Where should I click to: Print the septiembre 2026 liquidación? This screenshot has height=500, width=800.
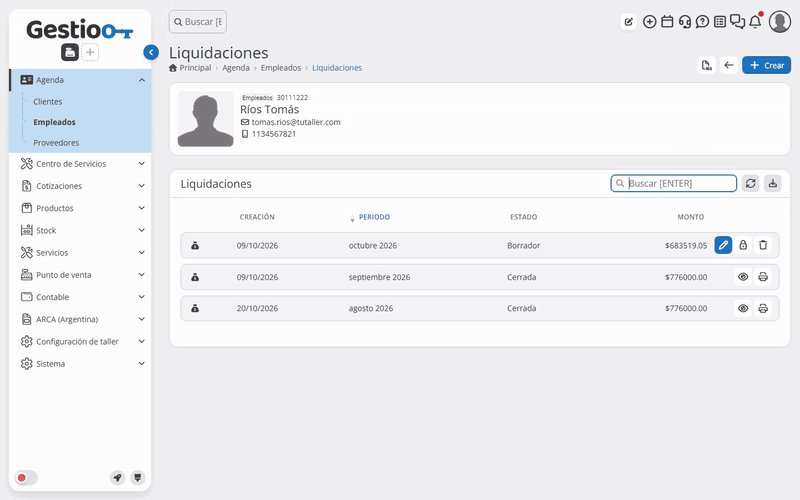pos(763,277)
